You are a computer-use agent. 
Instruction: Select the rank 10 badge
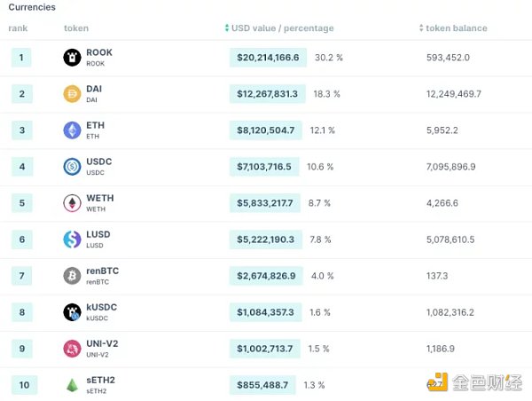pyautogui.click(x=22, y=385)
